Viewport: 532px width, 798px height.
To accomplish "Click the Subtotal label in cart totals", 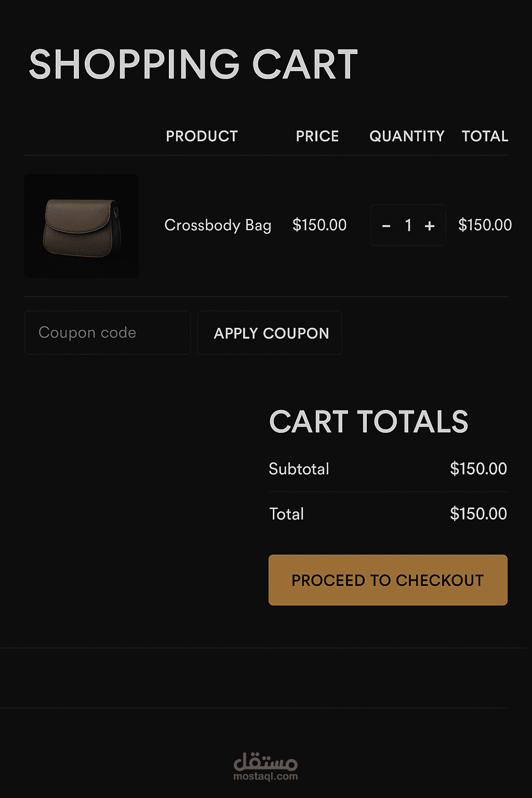I will pyautogui.click(x=299, y=469).
